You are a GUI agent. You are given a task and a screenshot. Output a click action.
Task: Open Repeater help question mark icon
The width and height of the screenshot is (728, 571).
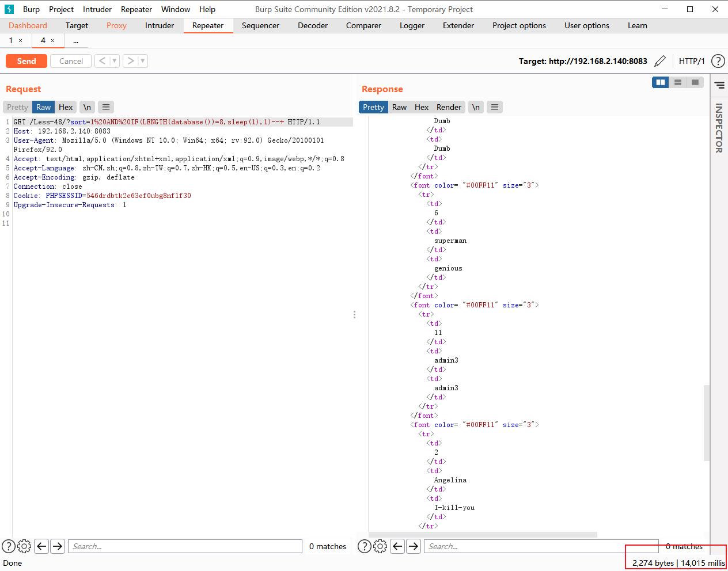pyautogui.click(x=718, y=61)
